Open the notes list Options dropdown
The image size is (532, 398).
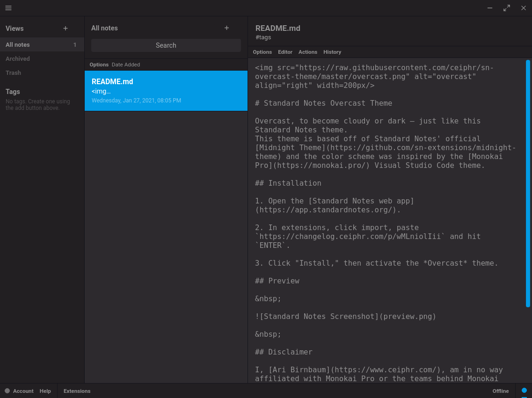tap(99, 65)
